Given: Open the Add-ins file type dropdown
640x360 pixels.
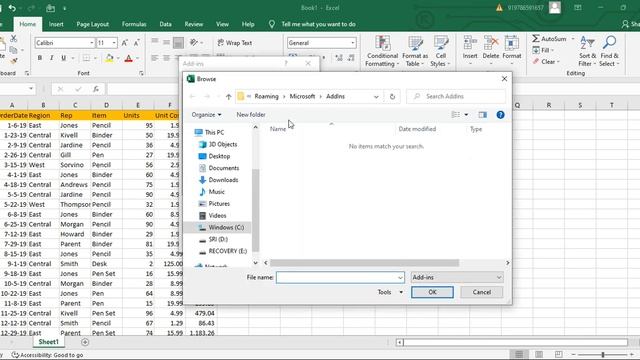Looking at the screenshot, I should click(x=457, y=278).
